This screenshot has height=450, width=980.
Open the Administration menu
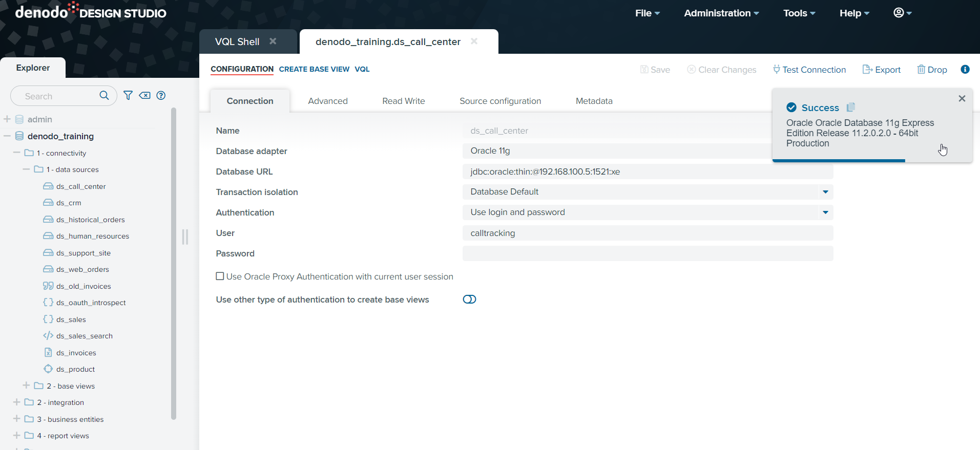721,13
